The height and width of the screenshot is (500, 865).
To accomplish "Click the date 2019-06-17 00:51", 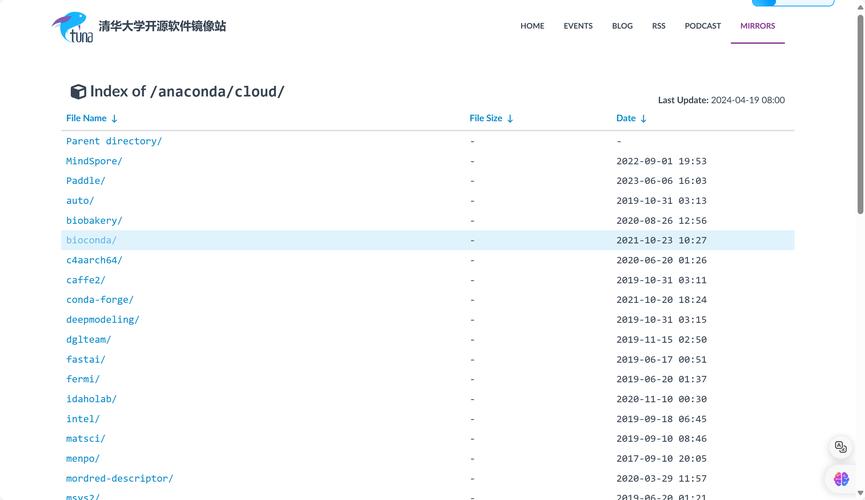I will (661, 360).
